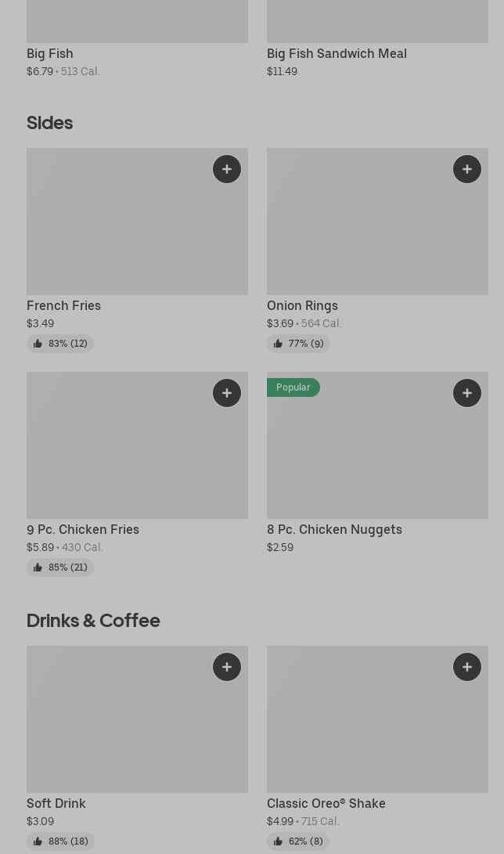The height and width of the screenshot is (854, 504).
Task: Open the Classic Oreo Shake title
Action: tap(326, 803)
